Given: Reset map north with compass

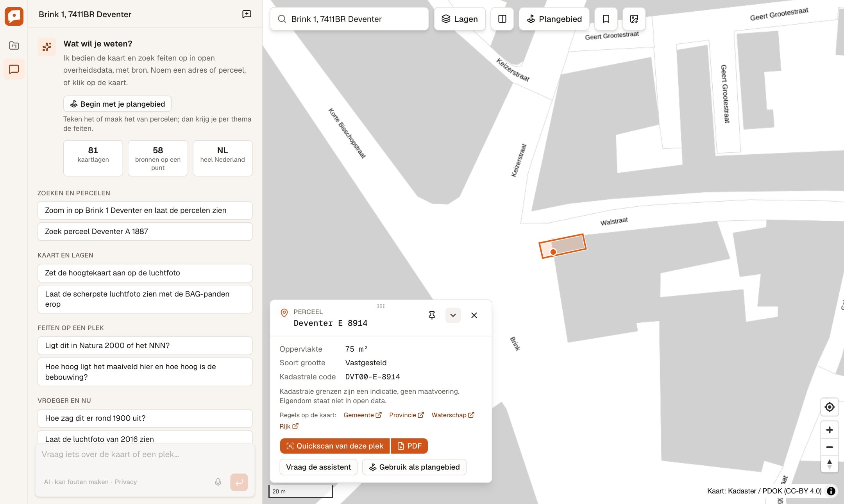Looking at the screenshot, I should pyautogui.click(x=829, y=464).
